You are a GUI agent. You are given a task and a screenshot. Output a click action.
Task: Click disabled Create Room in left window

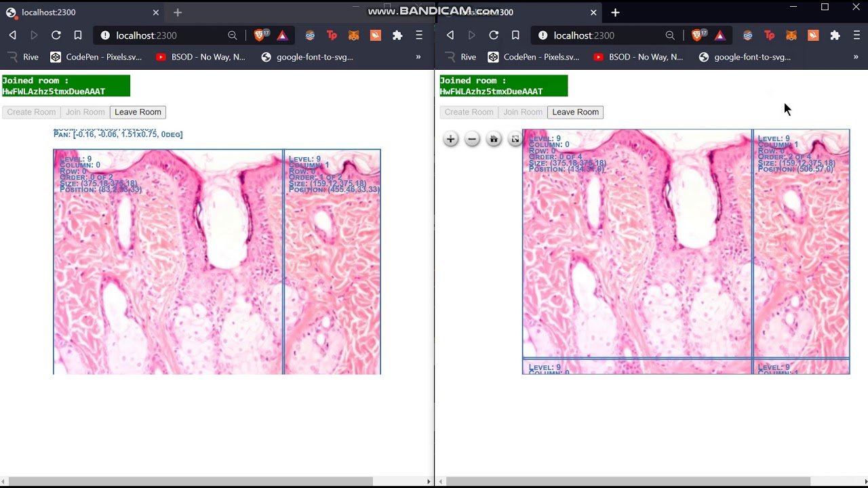tap(31, 112)
